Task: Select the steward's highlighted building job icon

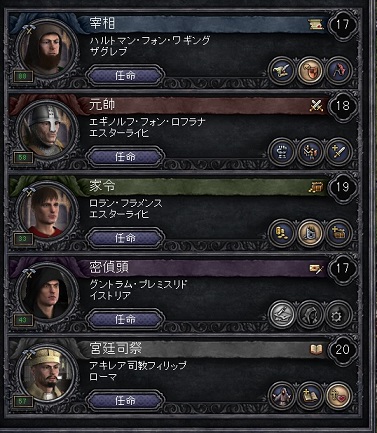Action: (310, 233)
